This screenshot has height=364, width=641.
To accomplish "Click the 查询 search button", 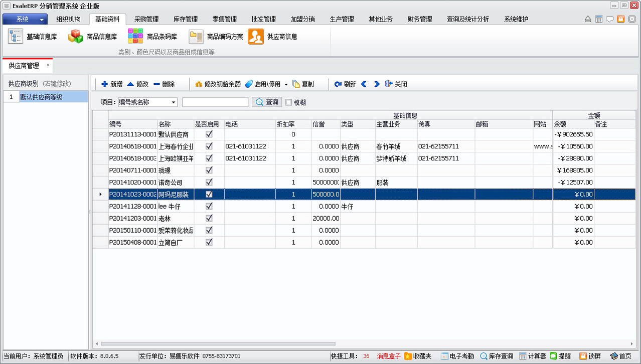I will 267,102.
